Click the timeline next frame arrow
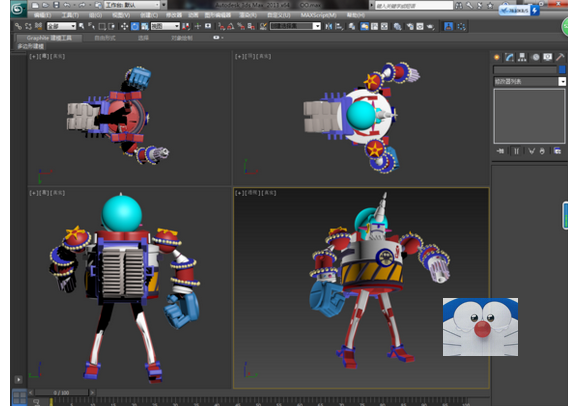Screen dimensions: 568x406 92,393
